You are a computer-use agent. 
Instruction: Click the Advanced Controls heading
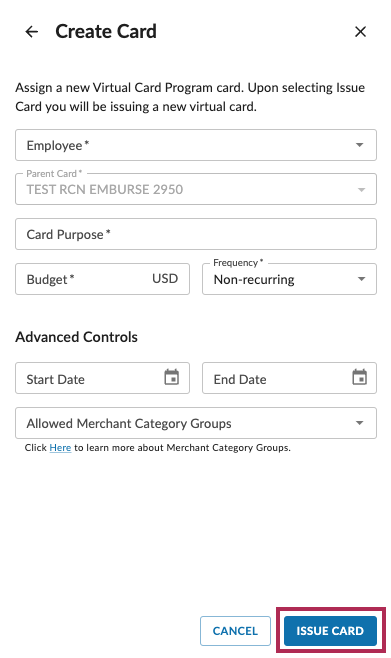[x=76, y=337]
